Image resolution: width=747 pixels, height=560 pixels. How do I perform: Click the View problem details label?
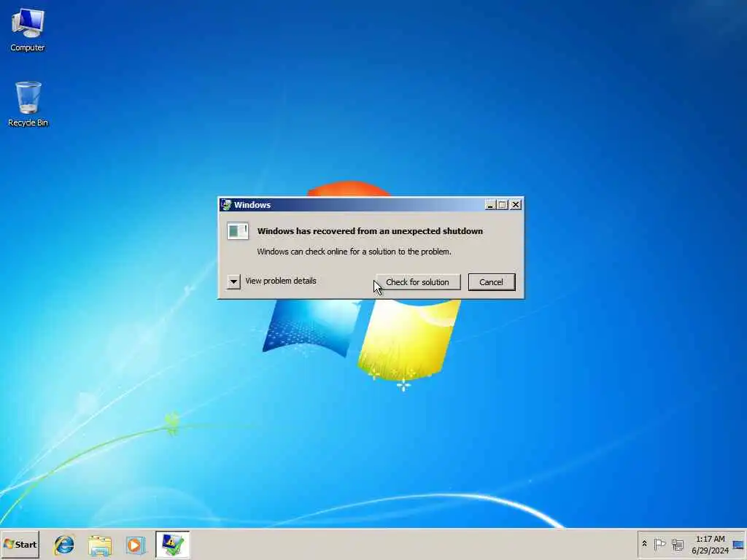pos(281,281)
